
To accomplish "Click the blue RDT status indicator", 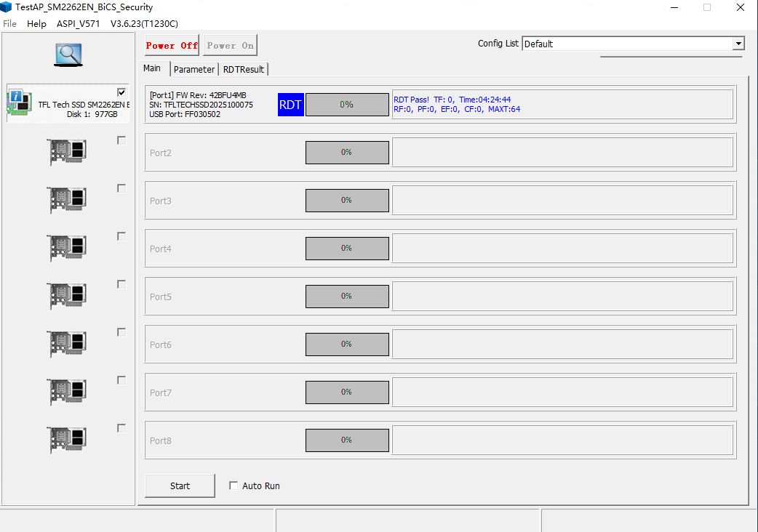I will coord(290,105).
